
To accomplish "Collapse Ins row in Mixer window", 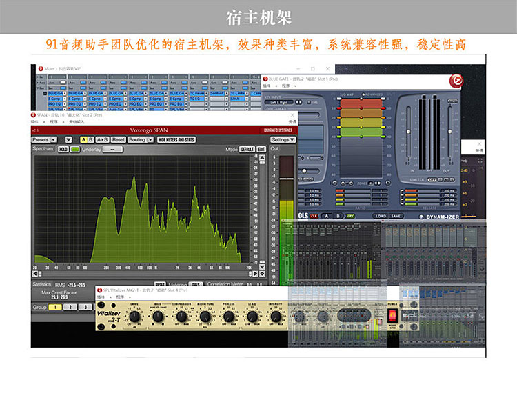I will 38,88.
